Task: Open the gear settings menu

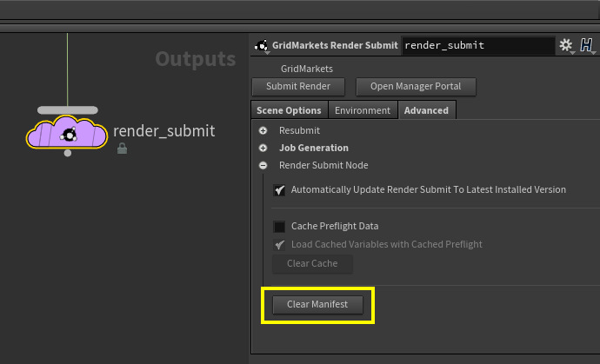Action: [x=565, y=45]
